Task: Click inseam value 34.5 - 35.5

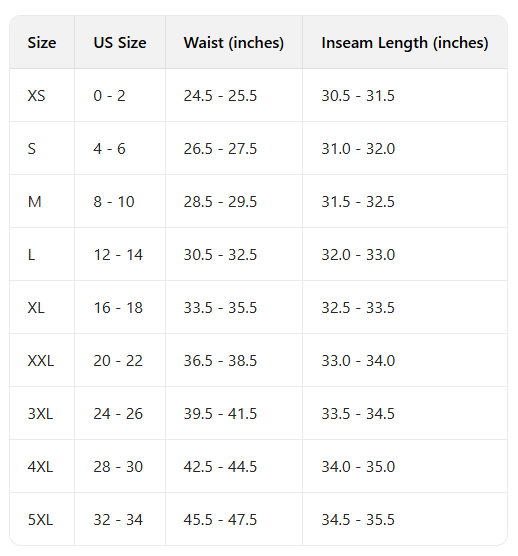Action: pos(358,520)
